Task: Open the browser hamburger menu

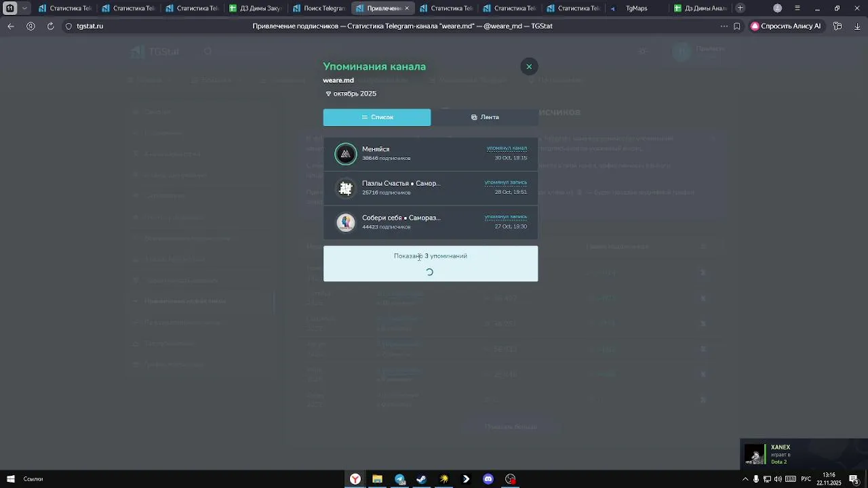Action: 797,8
